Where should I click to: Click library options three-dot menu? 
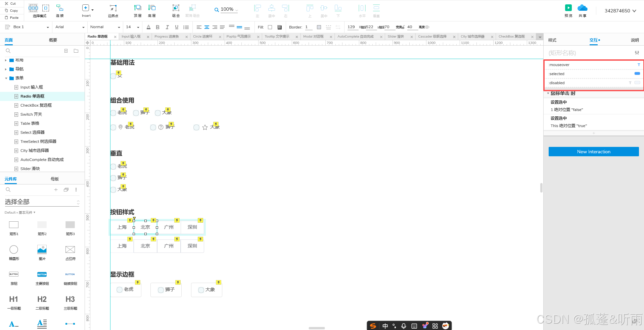tap(76, 189)
